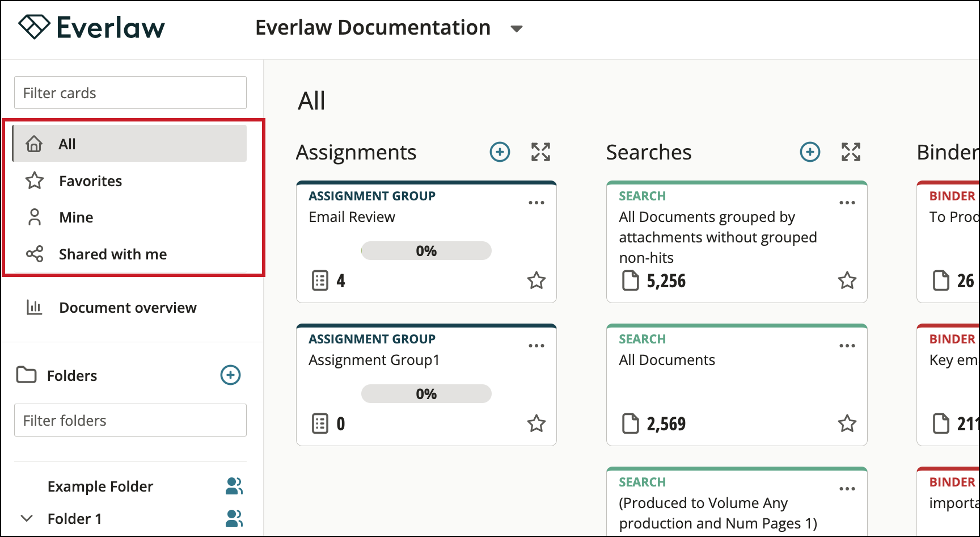Click Email Review 0% progress bar
980x537 pixels.
426,251
